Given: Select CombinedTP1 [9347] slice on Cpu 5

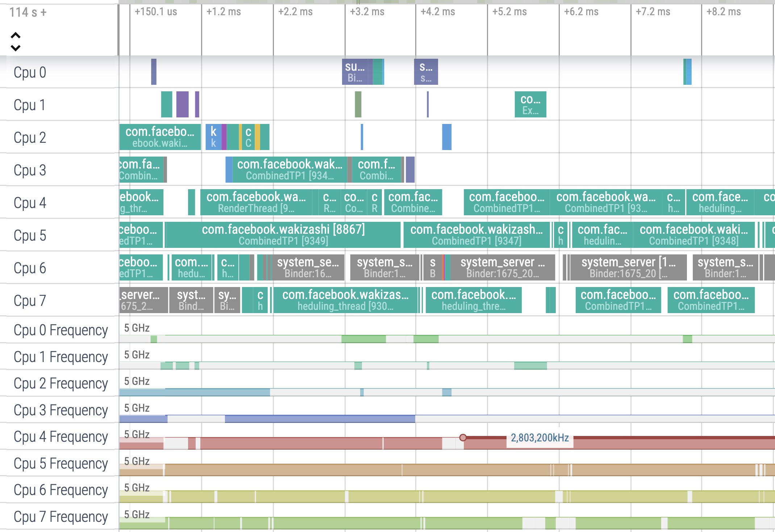Looking at the screenshot, I should coord(476,235).
